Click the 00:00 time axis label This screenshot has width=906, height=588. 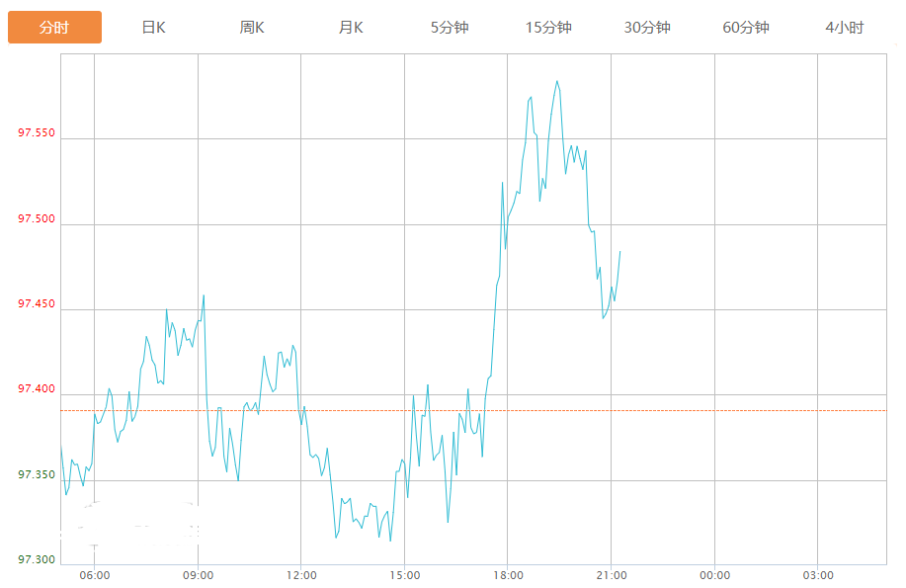pos(714,575)
